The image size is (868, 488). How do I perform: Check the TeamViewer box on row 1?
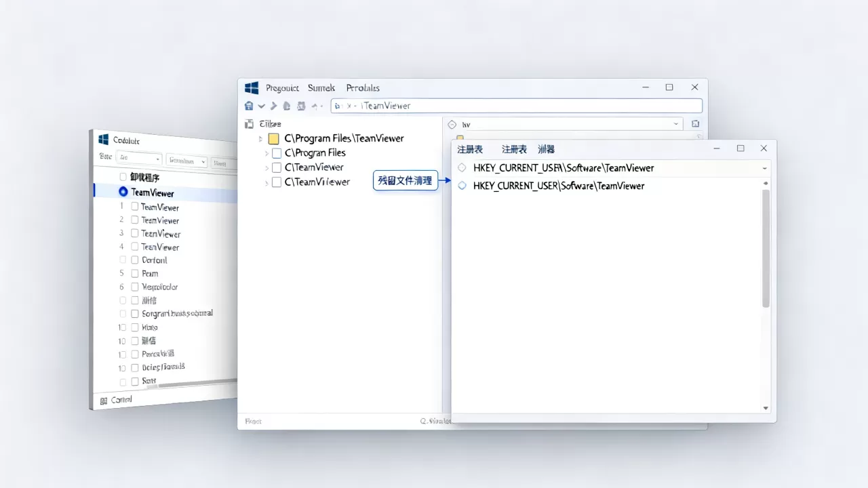135,207
